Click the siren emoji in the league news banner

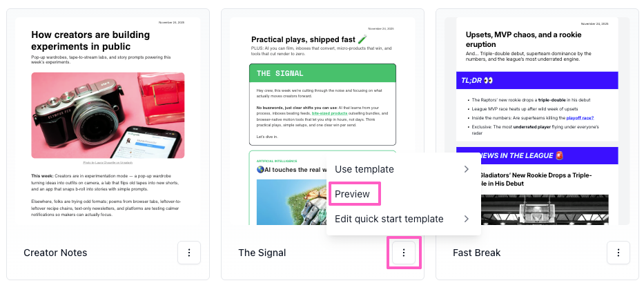(x=559, y=156)
